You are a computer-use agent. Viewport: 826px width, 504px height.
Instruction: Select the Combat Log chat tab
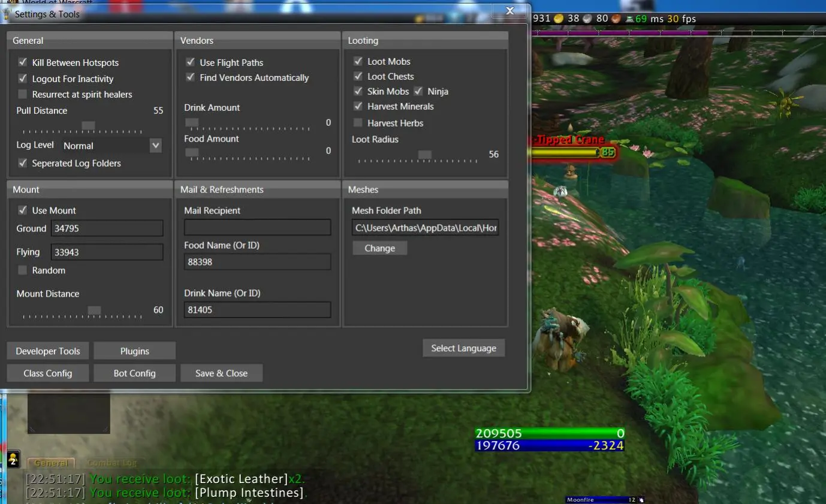tap(112, 463)
